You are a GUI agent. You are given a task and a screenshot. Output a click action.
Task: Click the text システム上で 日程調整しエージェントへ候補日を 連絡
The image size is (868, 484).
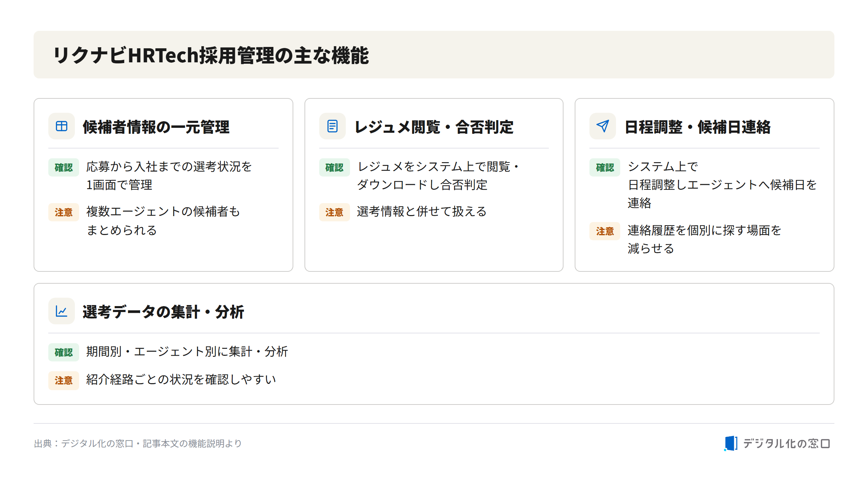(x=722, y=185)
